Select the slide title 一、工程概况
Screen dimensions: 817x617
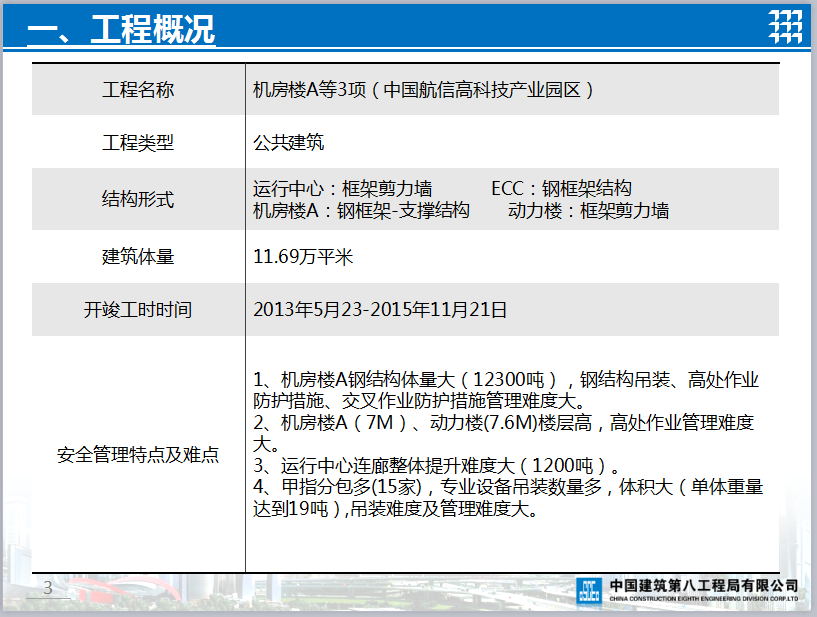(x=121, y=29)
